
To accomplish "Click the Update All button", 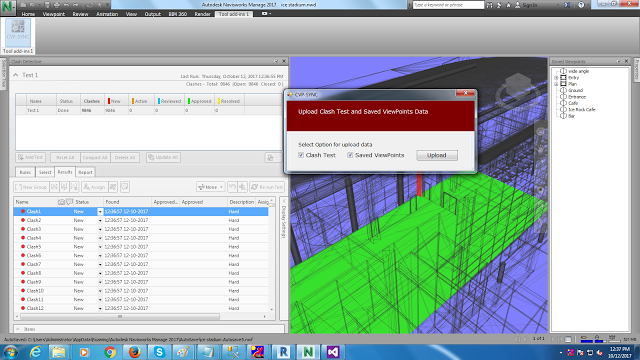I will click(163, 158).
